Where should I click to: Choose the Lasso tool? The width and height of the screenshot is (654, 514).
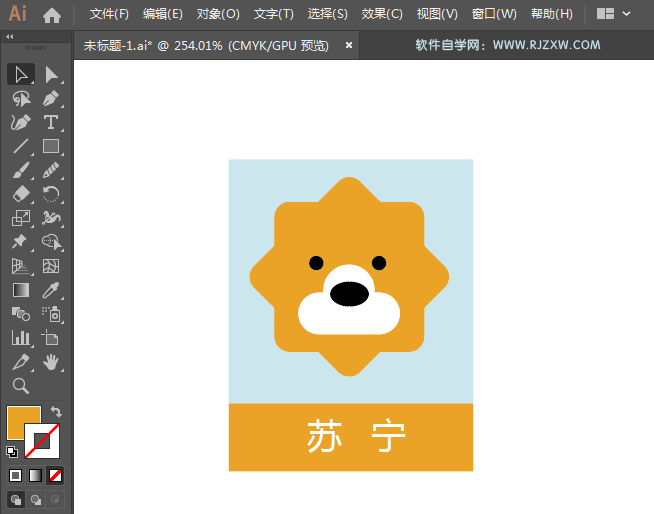(x=20, y=99)
